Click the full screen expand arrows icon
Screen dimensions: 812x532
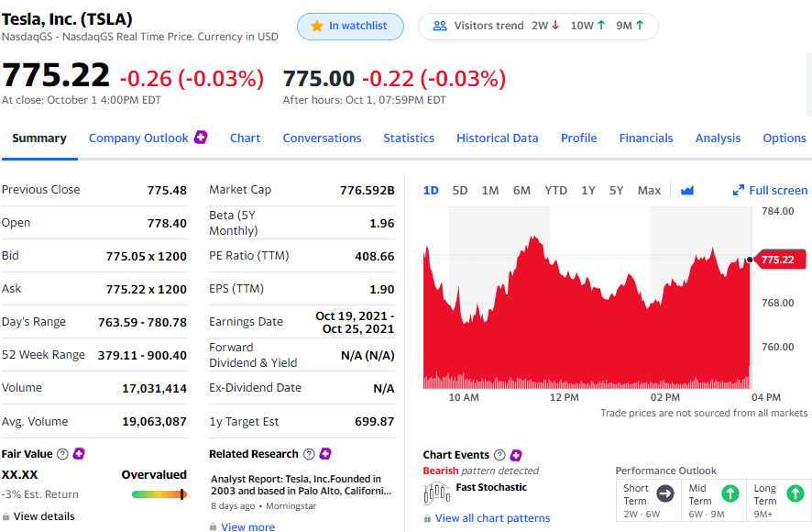pos(739,190)
